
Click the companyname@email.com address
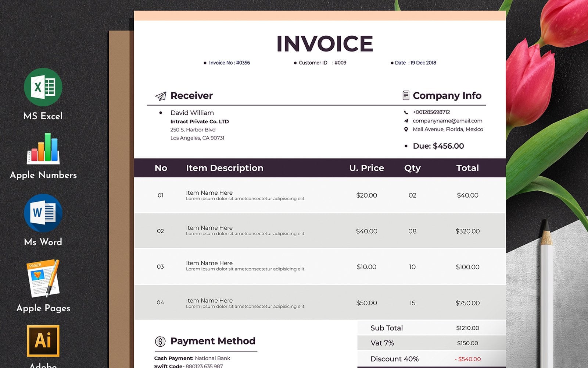tap(447, 121)
